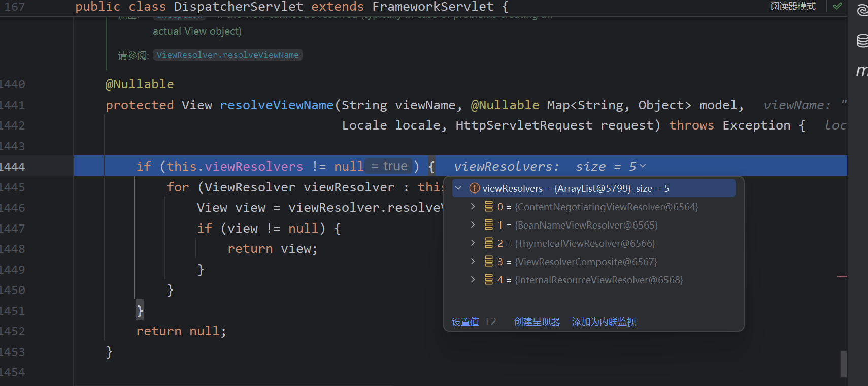Click the DispatcherServlet class name in header
The image size is (868, 386).
point(239,7)
